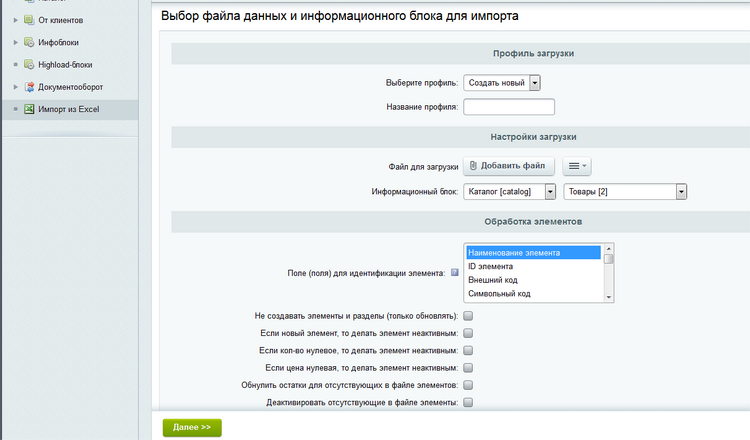Open the Документооборот sidebar section
750x440 pixels.
70,87
